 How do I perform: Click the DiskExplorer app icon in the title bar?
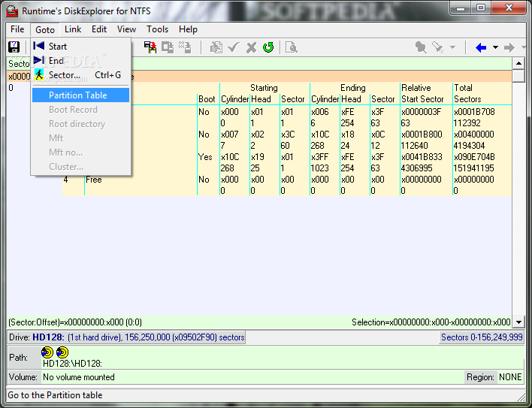pos(13,11)
